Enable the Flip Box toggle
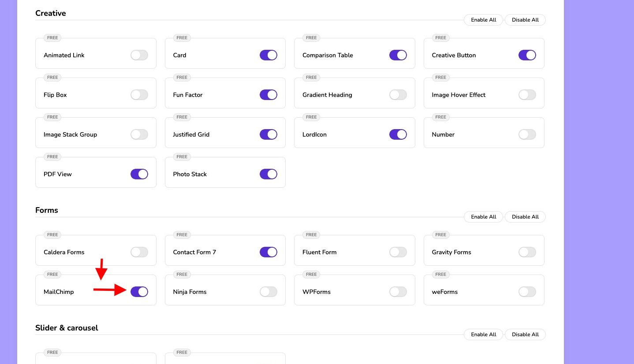 (139, 95)
